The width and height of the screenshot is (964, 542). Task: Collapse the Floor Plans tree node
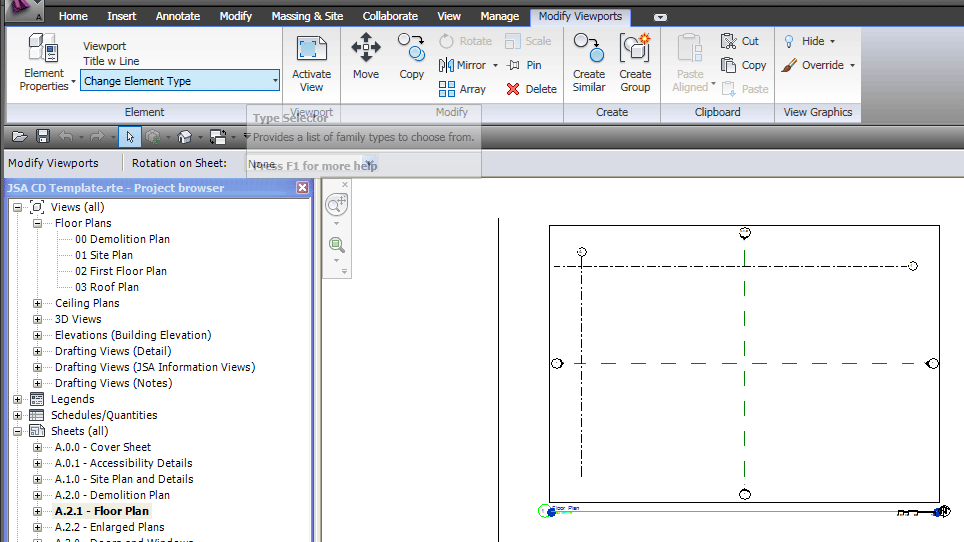[38, 223]
